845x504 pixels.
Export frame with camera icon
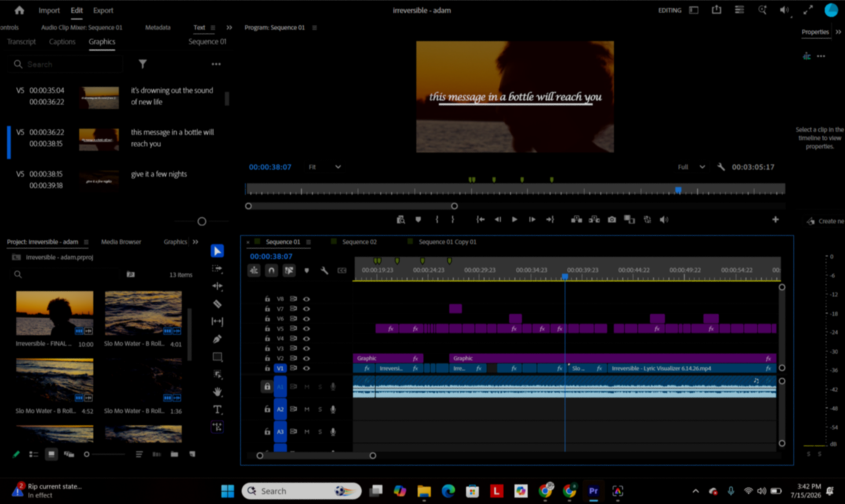pos(612,219)
